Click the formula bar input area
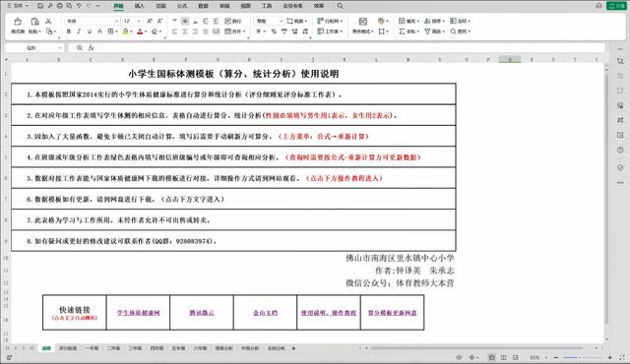630x364 pixels. (349, 48)
